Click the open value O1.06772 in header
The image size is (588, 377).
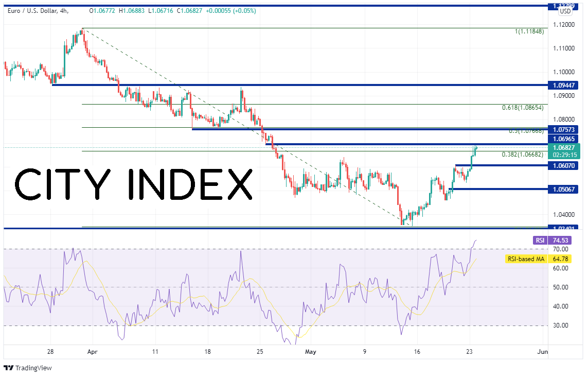[102, 11]
